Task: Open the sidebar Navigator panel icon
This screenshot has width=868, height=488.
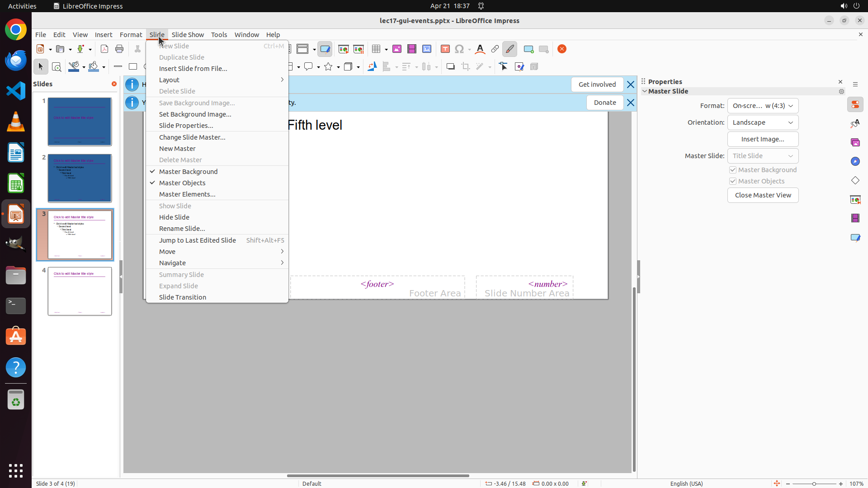Action: pyautogui.click(x=855, y=162)
